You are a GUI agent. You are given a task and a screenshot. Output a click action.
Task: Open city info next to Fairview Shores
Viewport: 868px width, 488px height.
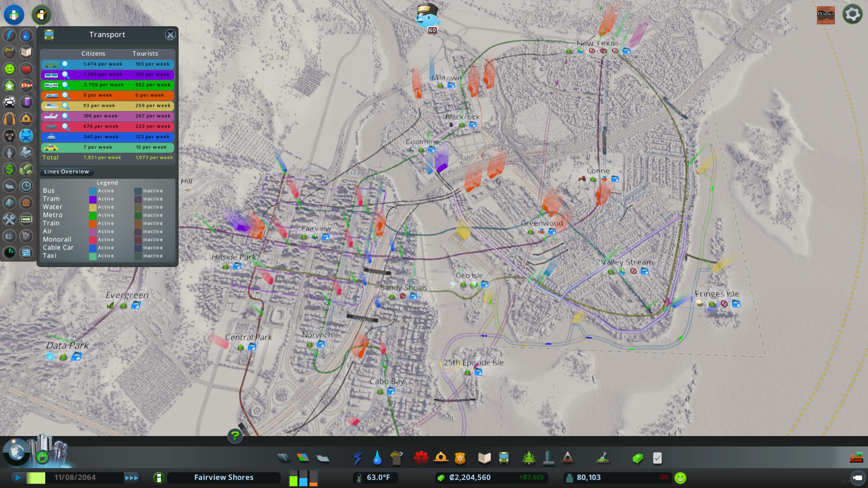pyautogui.click(x=159, y=478)
